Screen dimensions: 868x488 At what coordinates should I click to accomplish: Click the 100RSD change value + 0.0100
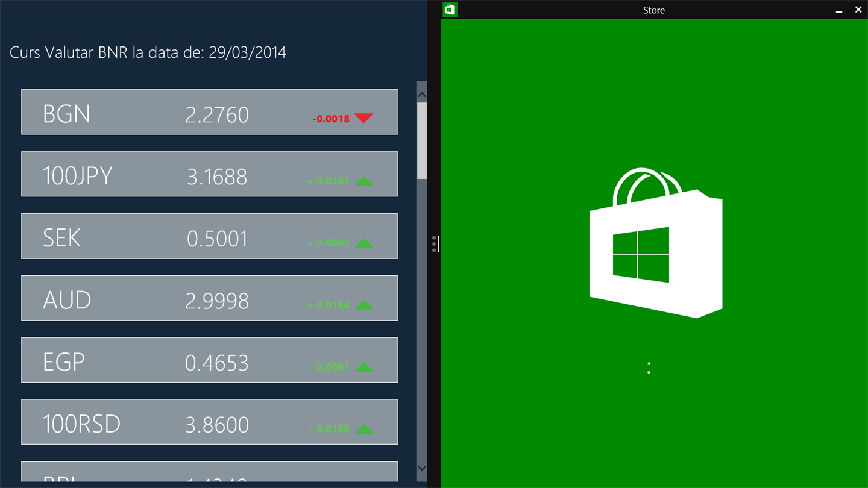click(x=329, y=429)
